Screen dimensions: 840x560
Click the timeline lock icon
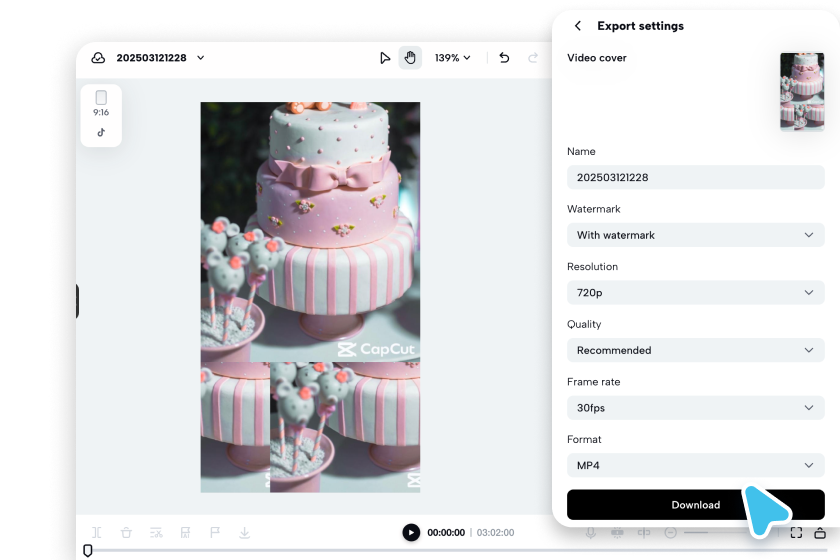click(820, 533)
